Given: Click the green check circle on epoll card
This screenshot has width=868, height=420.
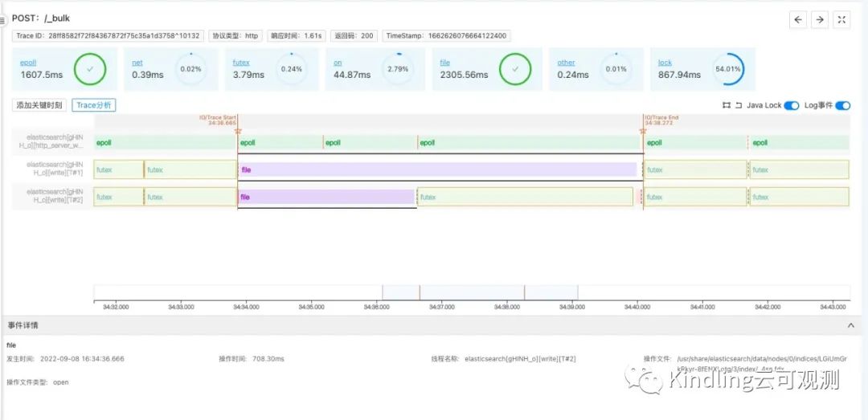Looking at the screenshot, I should click(90, 69).
